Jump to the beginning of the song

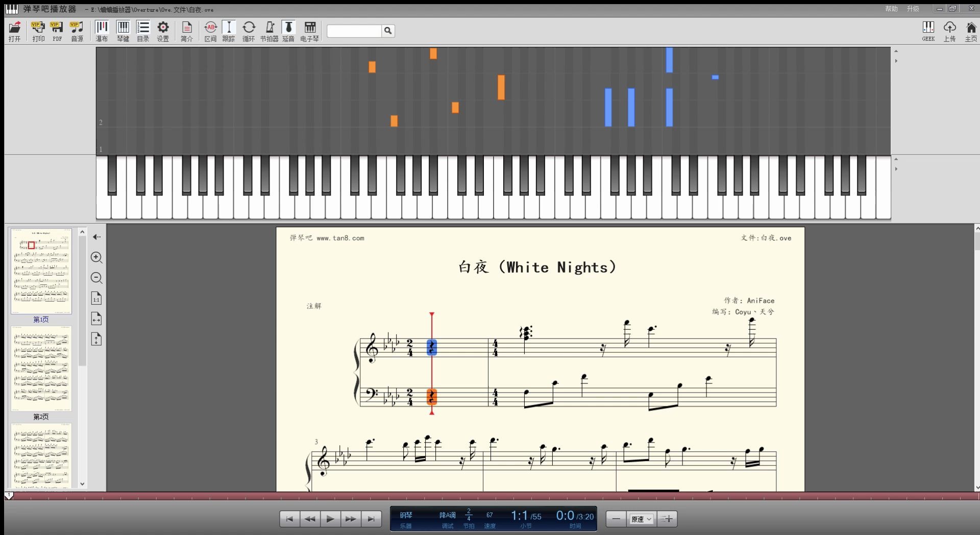(289, 519)
